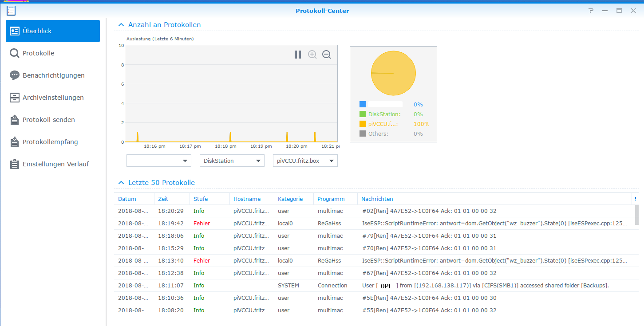Open Archiveinstellungen in the sidebar
This screenshot has height=326, width=644.
coord(53,98)
